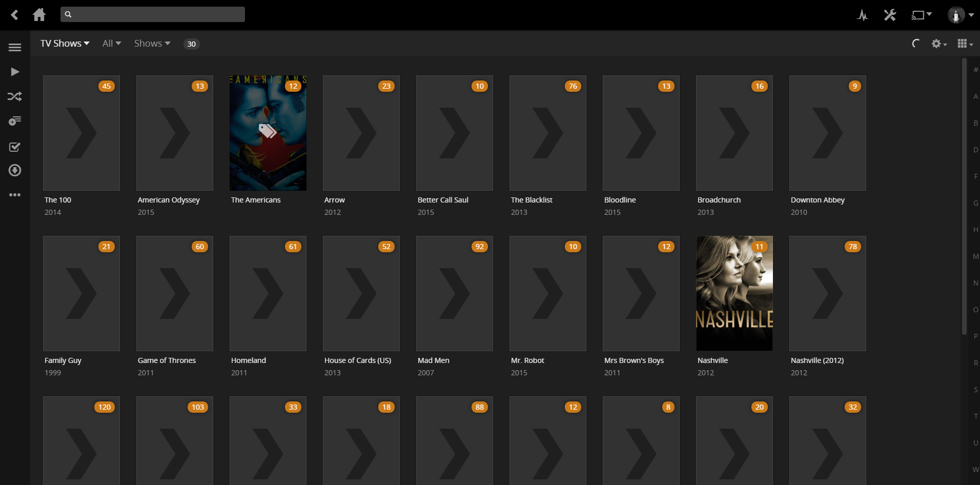
Task: Click the 92 unwatched badge on Mad Men
Action: [x=480, y=247]
